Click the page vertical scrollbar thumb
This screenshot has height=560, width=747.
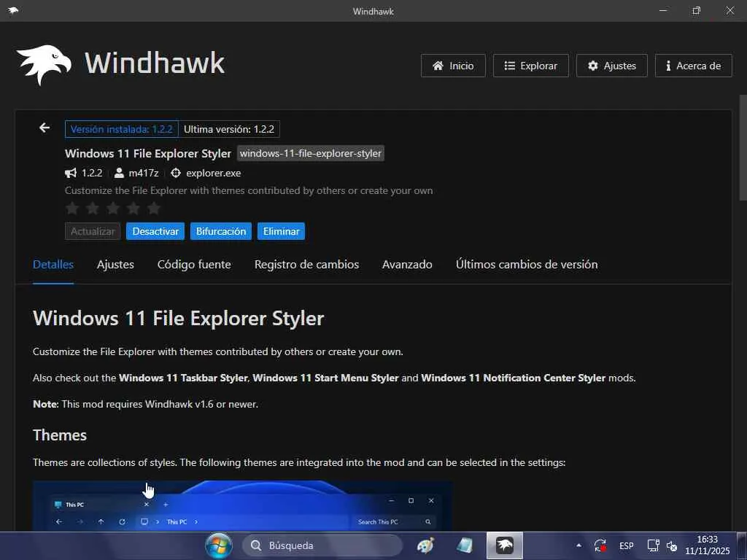(x=743, y=147)
